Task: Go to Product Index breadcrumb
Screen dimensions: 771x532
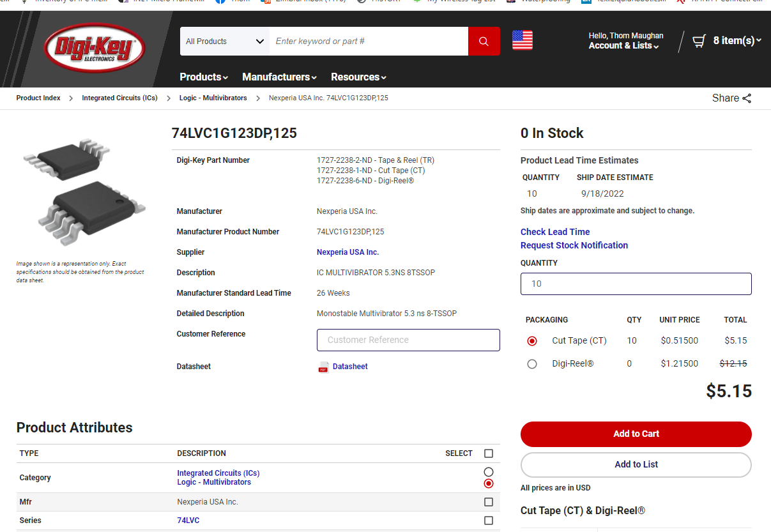Action: coord(38,98)
